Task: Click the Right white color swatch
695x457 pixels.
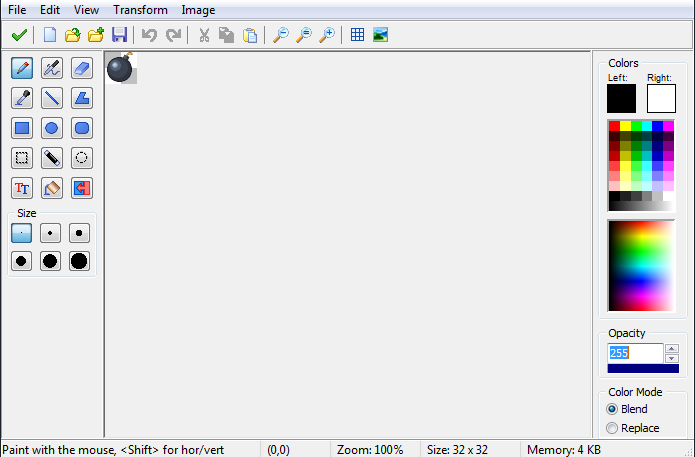Action: pos(661,99)
